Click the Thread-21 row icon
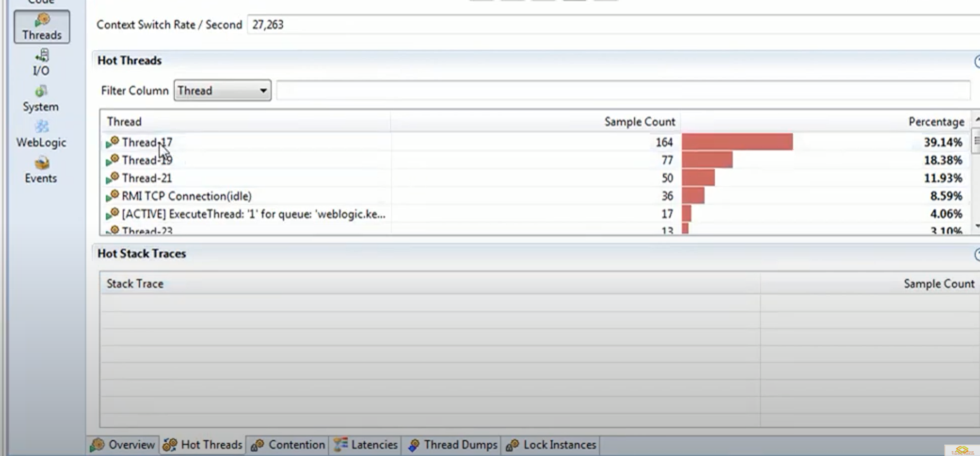 click(112, 178)
